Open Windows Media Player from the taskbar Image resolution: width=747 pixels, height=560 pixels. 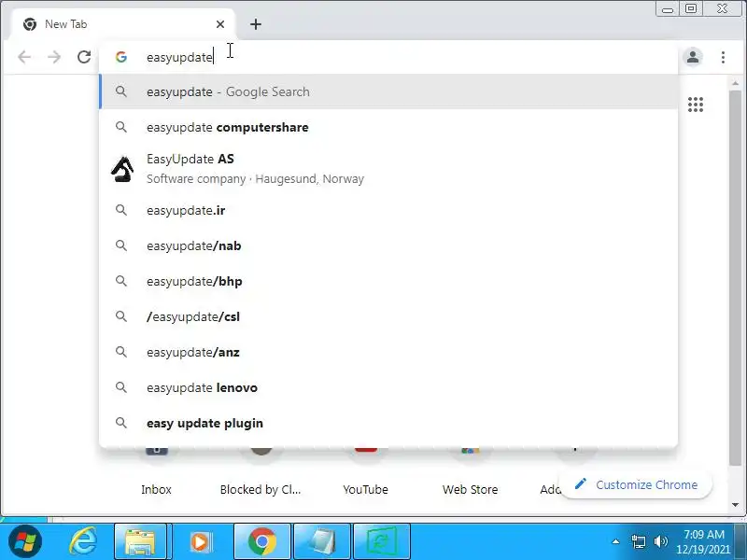(x=200, y=542)
